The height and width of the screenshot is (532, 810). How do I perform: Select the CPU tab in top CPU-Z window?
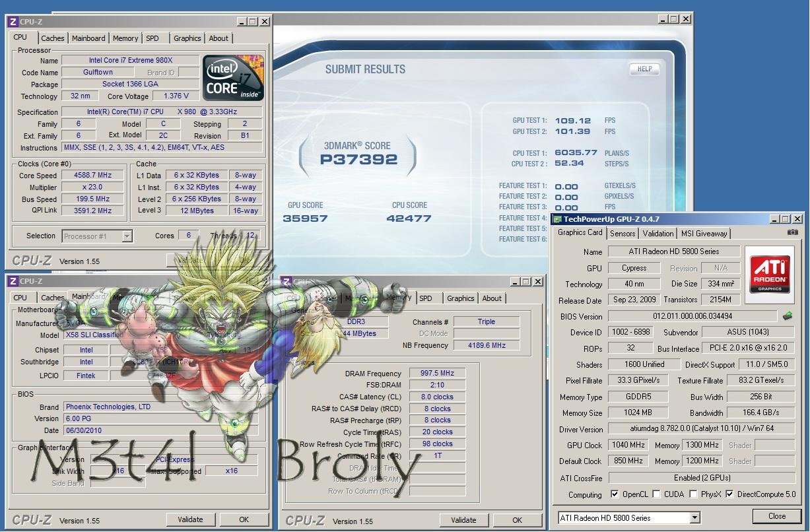[x=20, y=37]
